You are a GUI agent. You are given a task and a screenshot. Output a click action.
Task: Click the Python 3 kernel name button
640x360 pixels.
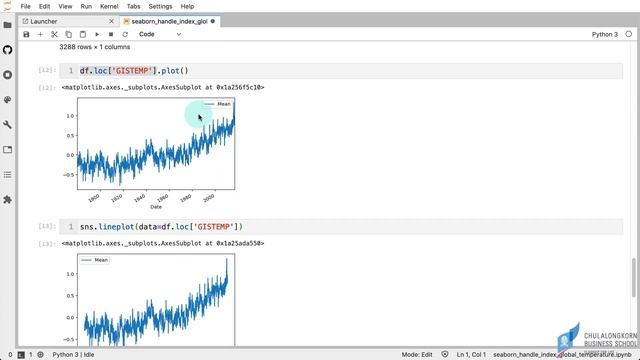(x=605, y=34)
